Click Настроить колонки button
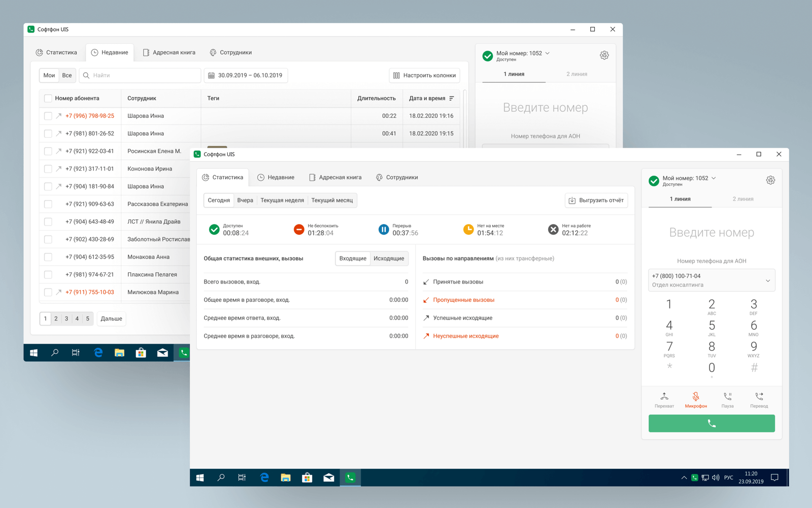Image resolution: width=812 pixels, height=508 pixels. [424, 75]
